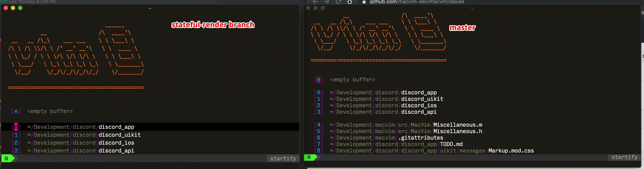This screenshot has width=644, height=169.
Task: Click the lock icon beside the github.com URL
Action: [x=364, y=2]
